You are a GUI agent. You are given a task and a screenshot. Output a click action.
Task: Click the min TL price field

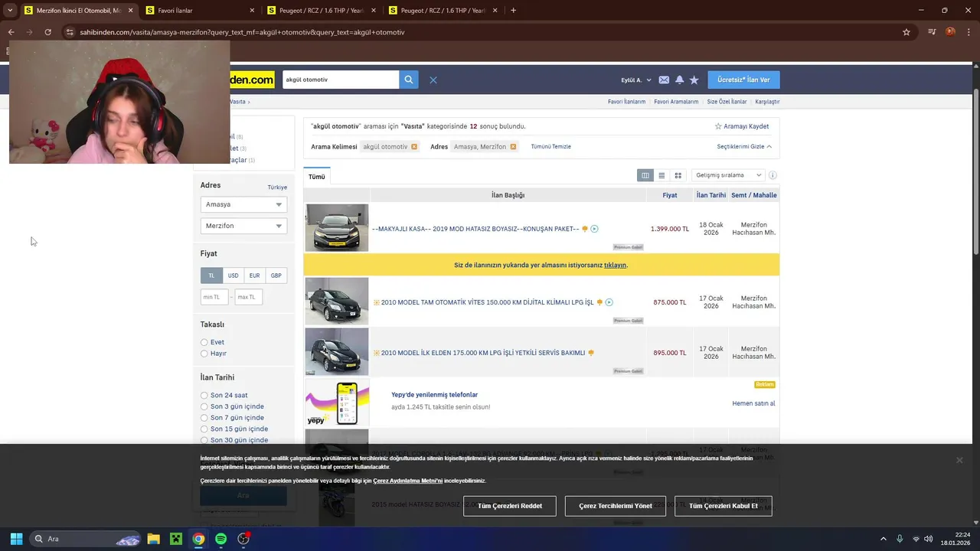214,297
